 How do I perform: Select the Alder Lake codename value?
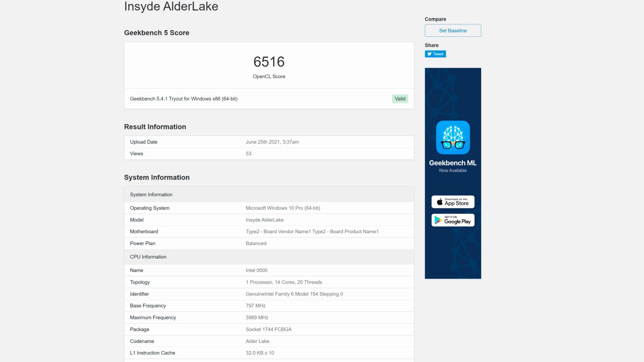[257, 341]
